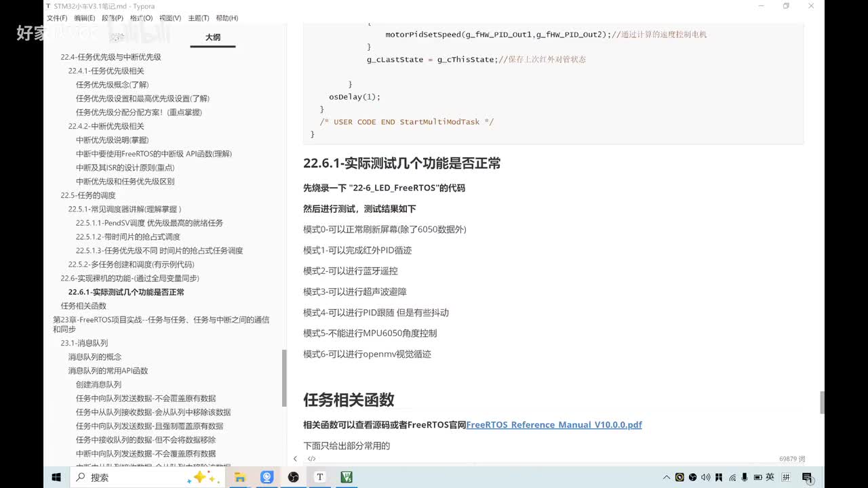Open the green V app in taskbar
868x488 pixels.
click(347, 477)
